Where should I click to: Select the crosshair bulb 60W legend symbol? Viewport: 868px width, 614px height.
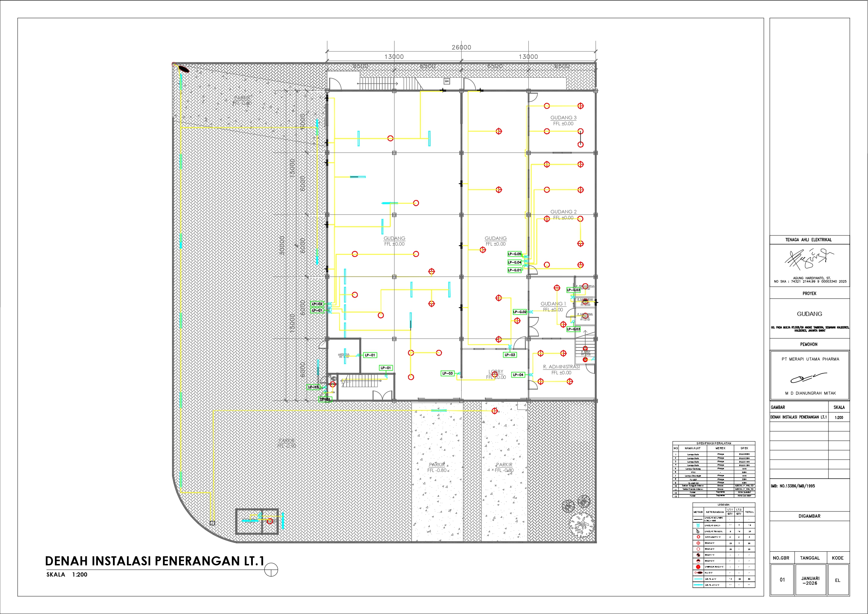699,543
